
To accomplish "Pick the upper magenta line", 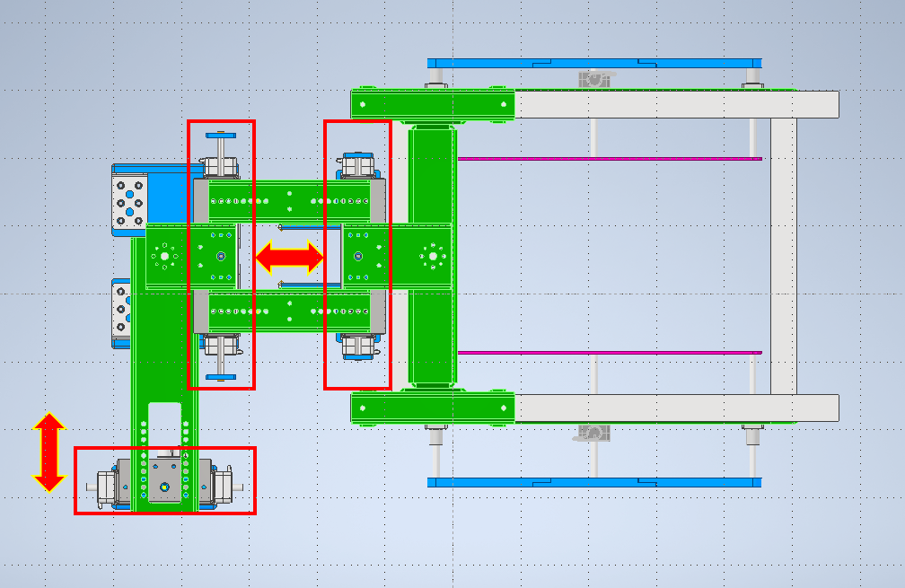I will tap(610, 159).
